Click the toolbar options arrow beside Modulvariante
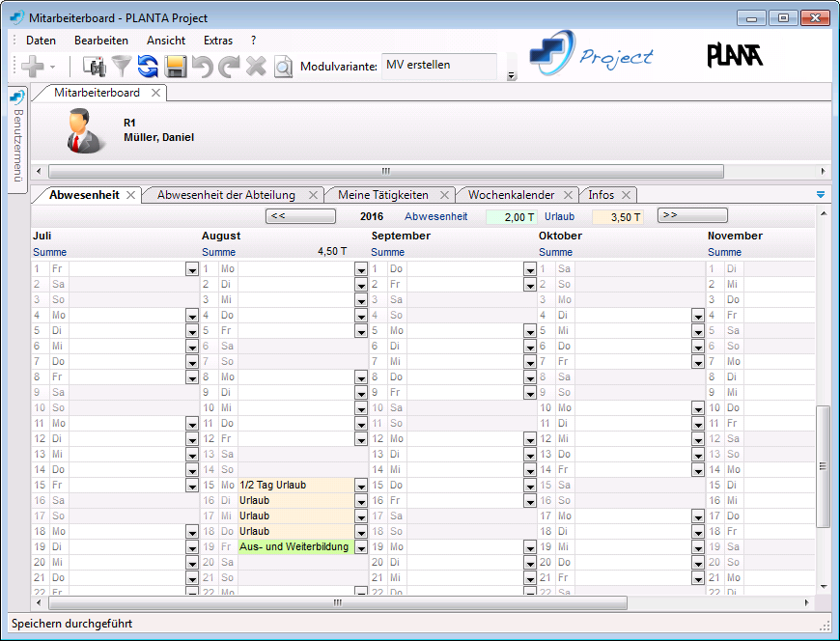840x641 pixels. click(512, 75)
